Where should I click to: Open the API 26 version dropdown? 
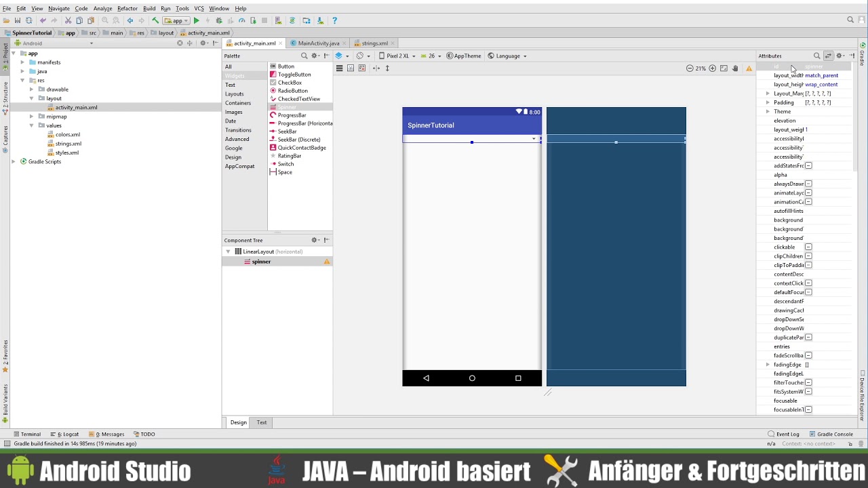pyautogui.click(x=431, y=56)
